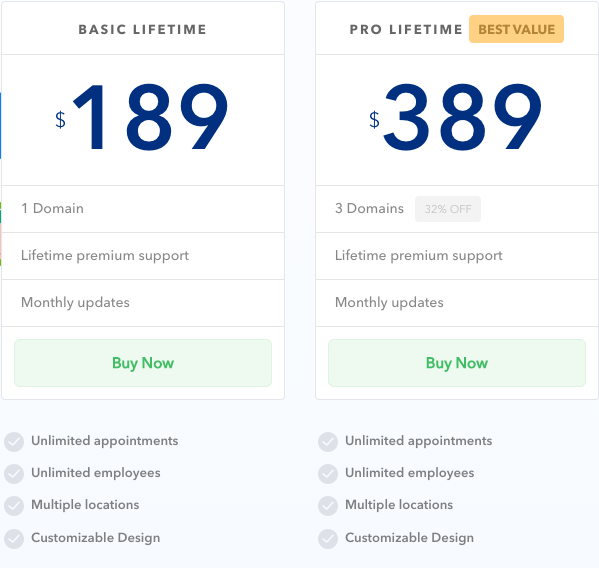Click check icon beside Basic Unlimited appointments
The height and width of the screenshot is (568, 599).
(x=14, y=442)
